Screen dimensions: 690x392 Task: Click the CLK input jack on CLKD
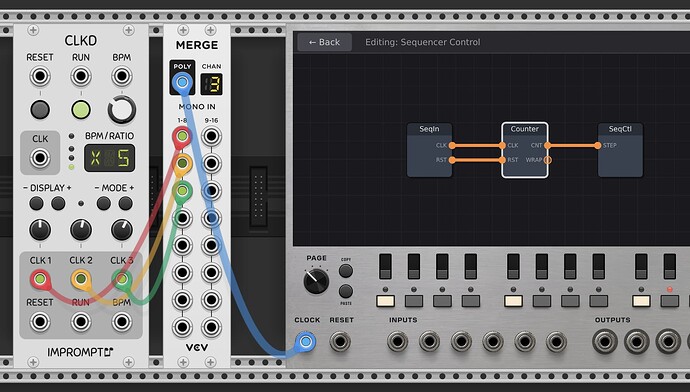pos(40,158)
